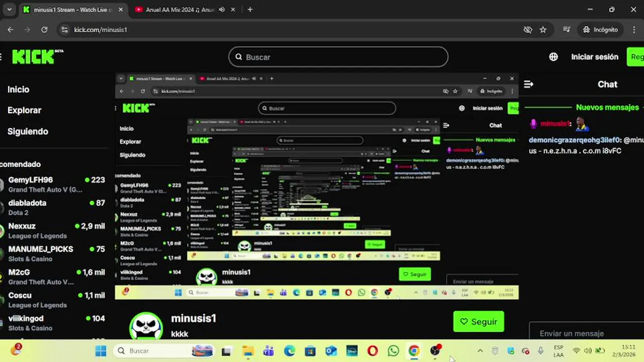Click the green Seguir button

pos(478,322)
